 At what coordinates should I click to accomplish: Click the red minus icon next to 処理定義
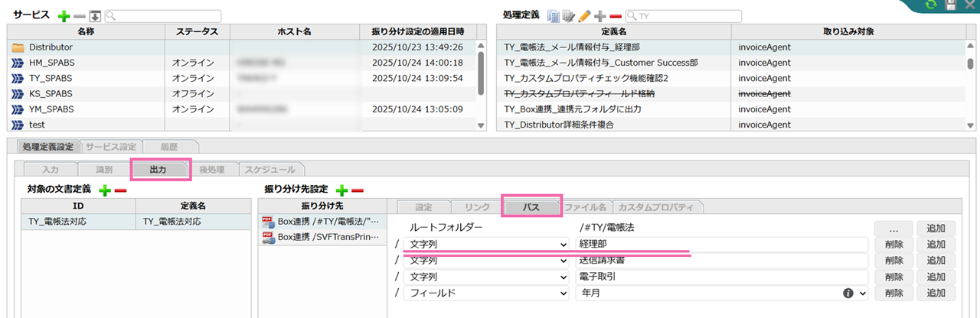(615, 15)
